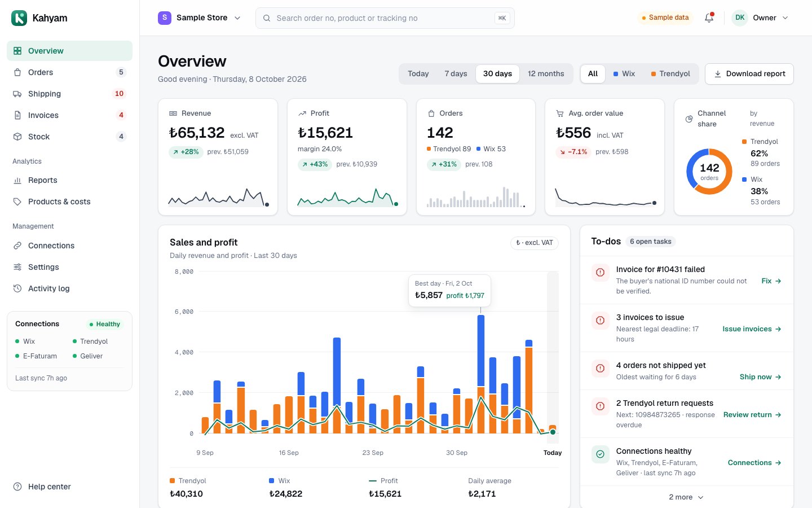This screenshot has height=508, width=812.
Task: Click Review return for Trendyol requests
Action: (x=753, y=415)
